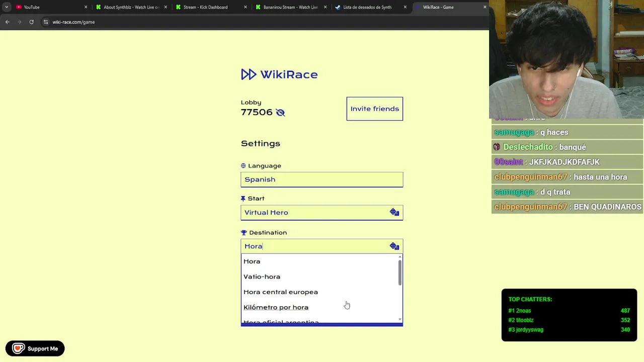The width and height of the screenshot is (644, 362).
Task: Click the streamer webcam overlay
Action: [x=567, y=59]
